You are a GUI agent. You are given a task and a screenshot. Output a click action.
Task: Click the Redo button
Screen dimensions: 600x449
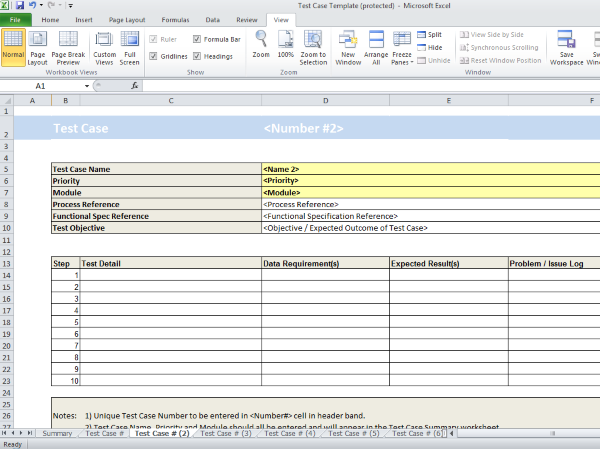(x=51, y=5)
